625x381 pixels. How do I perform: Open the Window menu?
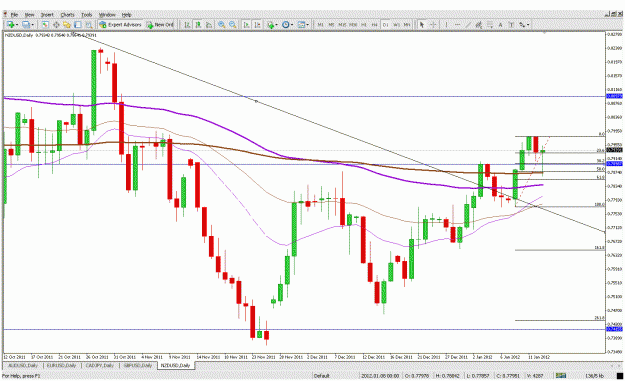pos(107,15)
